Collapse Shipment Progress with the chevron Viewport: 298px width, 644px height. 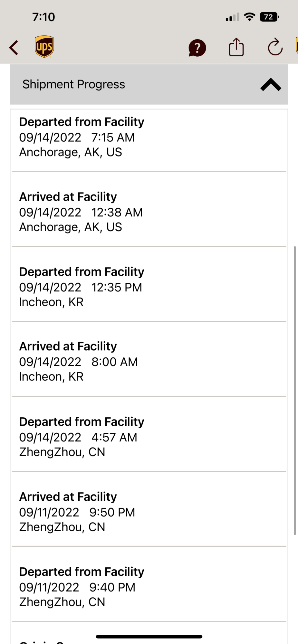[271, 85]
